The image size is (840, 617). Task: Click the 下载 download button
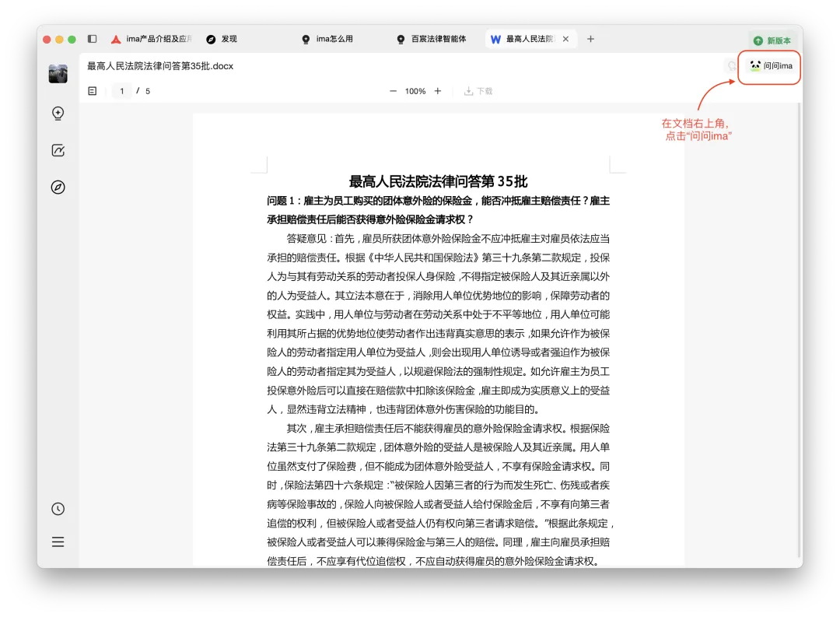coord(478,91)
